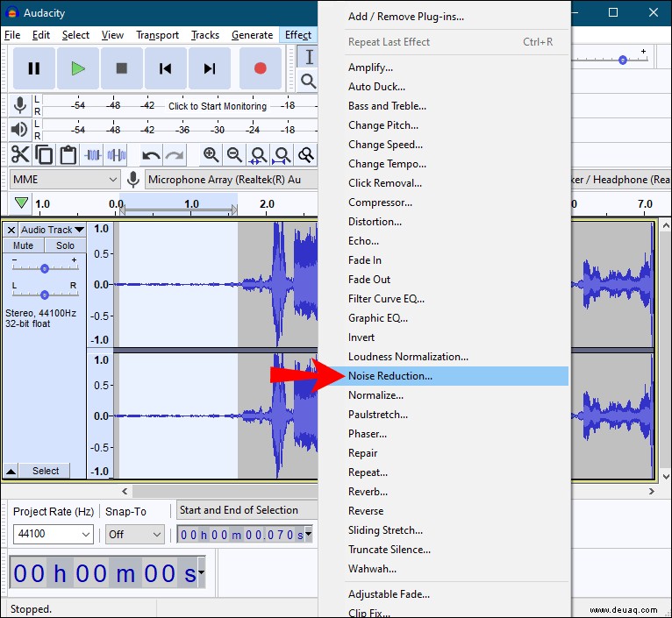Start recording with the red Record button

[261, 68]
